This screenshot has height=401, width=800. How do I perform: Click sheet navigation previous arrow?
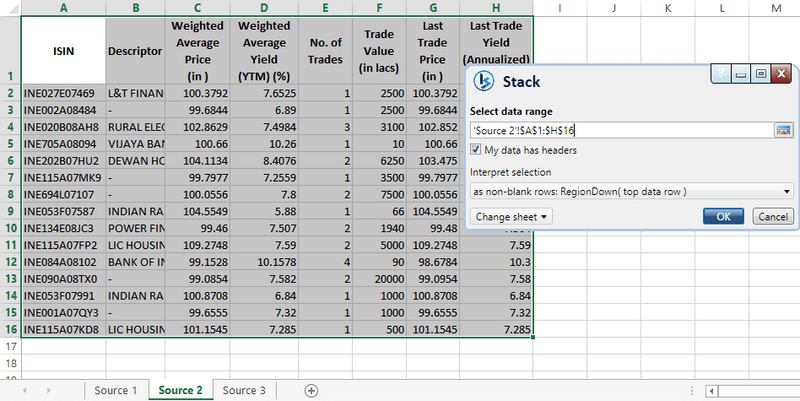pyautogui.click(x=24, y=391)
